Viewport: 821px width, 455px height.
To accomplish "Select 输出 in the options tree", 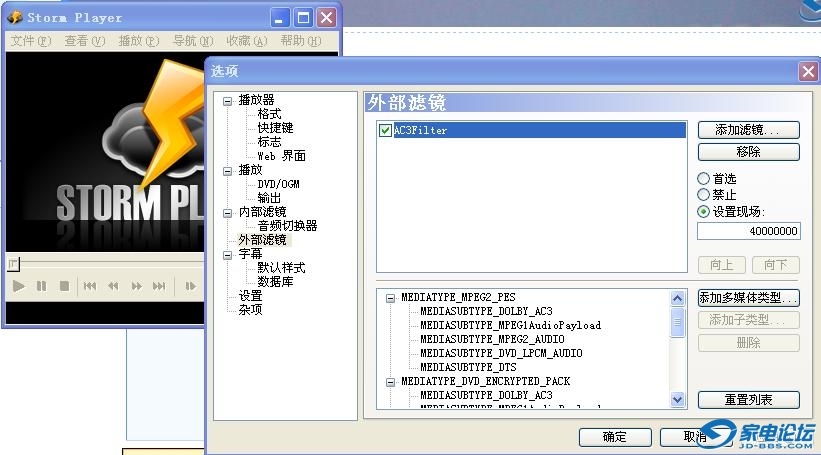I will pyautogui.click(x=269, y=198).
